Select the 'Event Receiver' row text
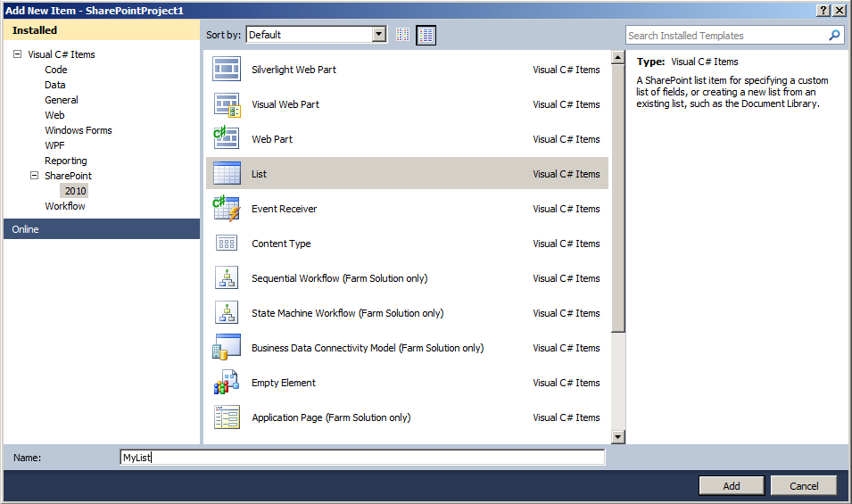Viewport: 852px width, 504px height. (285, 209)
